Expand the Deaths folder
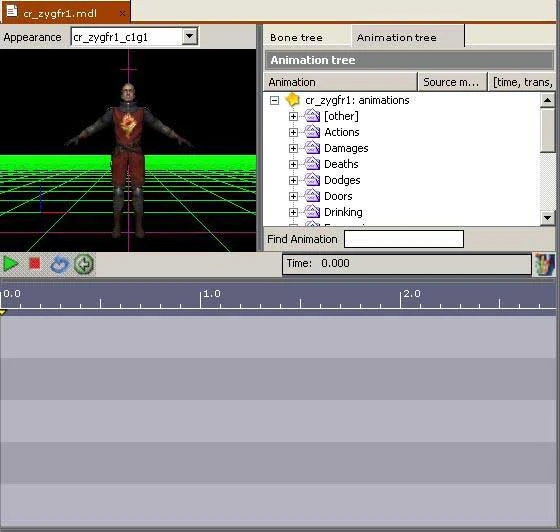 pyautogui.click(x=293, y=164)
